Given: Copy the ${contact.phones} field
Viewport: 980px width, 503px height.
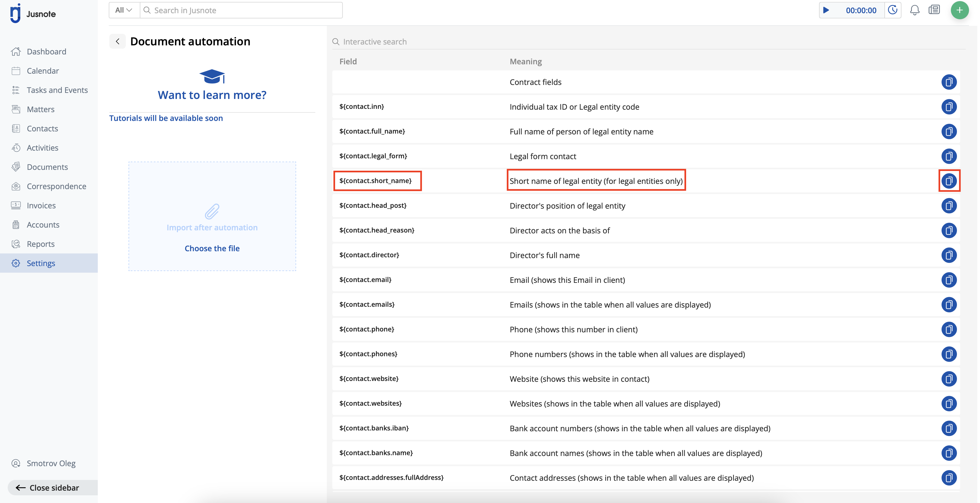Looking at the screenshot, I should [949, 354].
